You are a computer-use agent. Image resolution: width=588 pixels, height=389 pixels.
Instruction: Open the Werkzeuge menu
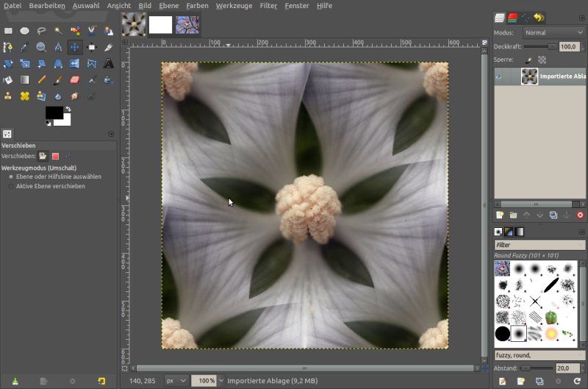coord(234,5)
